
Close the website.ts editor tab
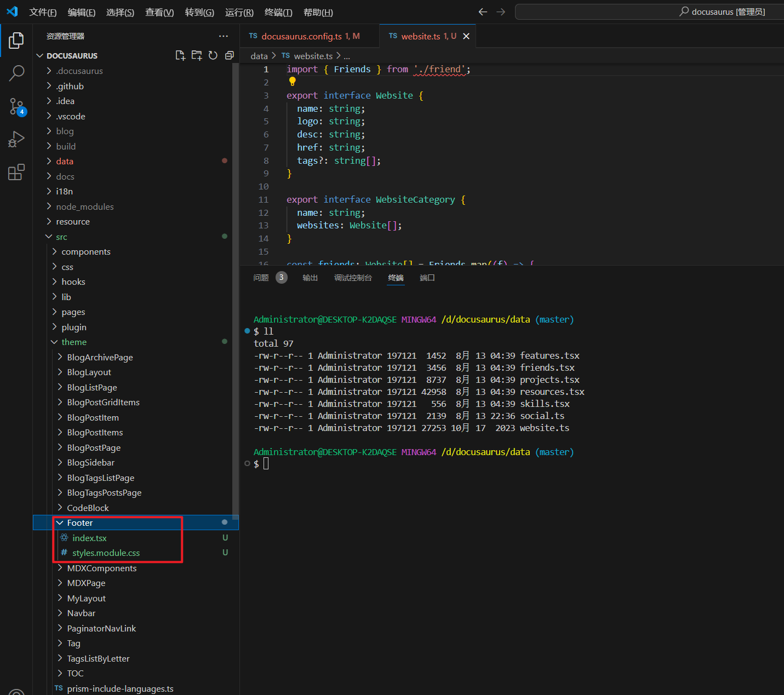466,36
